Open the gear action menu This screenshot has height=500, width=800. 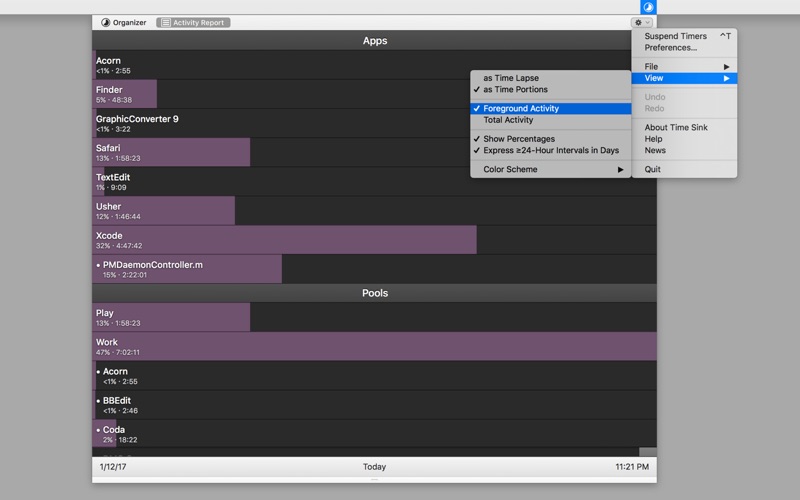(x=642, y=22)
